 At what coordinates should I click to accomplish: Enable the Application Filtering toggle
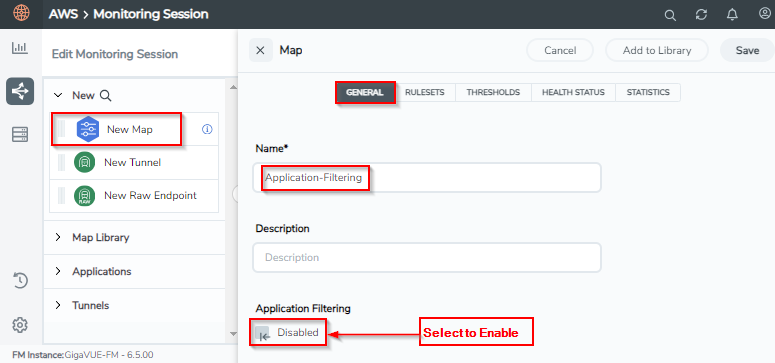click(262, 334)
